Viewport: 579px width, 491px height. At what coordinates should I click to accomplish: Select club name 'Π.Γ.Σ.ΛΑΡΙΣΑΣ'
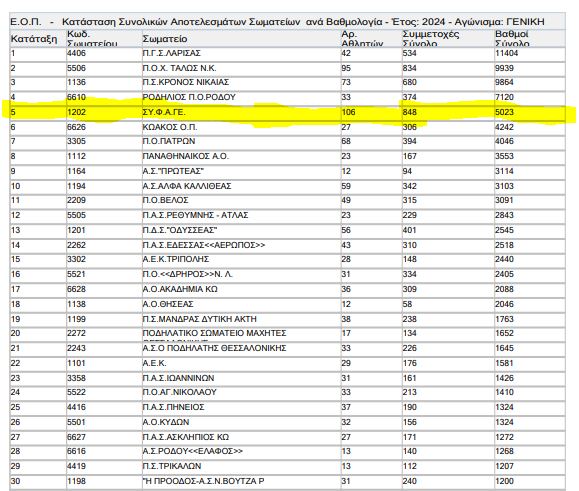click(x=171, y=54)
